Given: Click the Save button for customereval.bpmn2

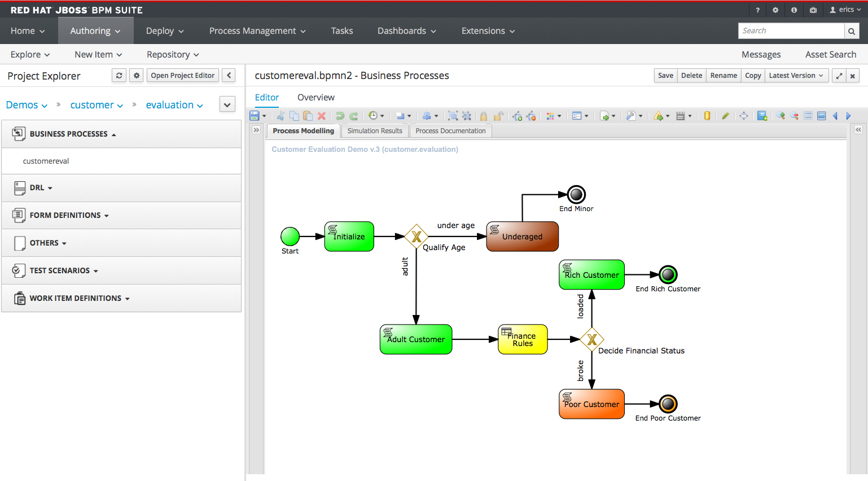Looking at the screenshot, I should (x=665, y=75).
